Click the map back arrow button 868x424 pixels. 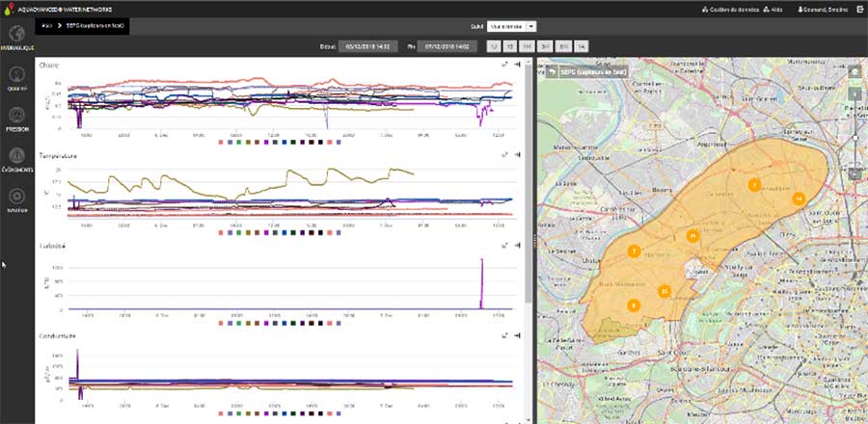(552, 72)
